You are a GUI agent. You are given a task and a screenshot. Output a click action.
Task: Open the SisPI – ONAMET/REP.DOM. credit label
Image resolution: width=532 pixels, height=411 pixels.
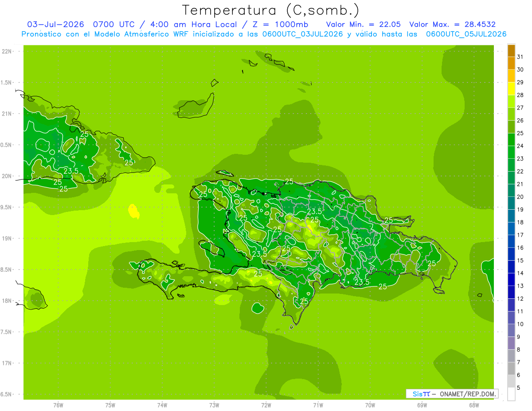pyautogui.click(x=452, y=394)
